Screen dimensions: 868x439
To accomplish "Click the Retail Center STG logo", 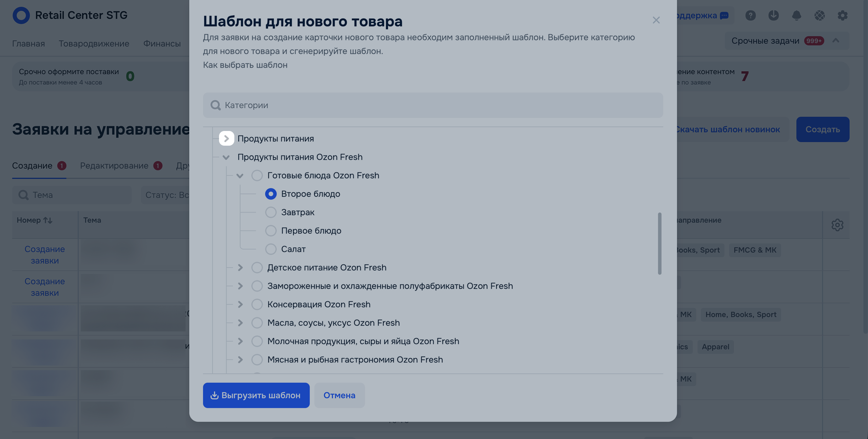I will (21, 15).
